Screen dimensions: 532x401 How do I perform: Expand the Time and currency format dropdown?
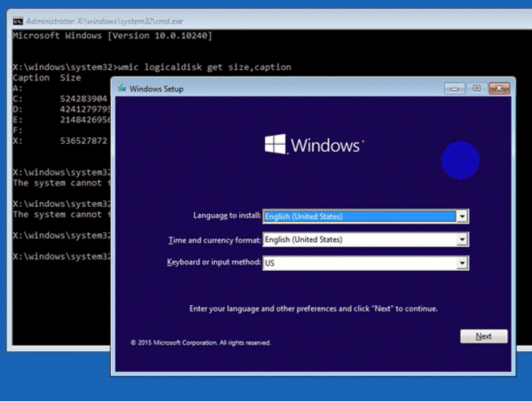pos(462,239)
